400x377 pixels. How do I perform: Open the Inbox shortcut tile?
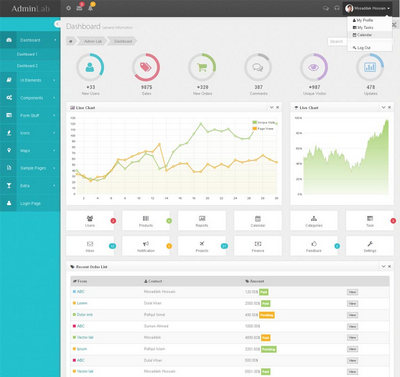pyautogui.click(x=90, y=246)
